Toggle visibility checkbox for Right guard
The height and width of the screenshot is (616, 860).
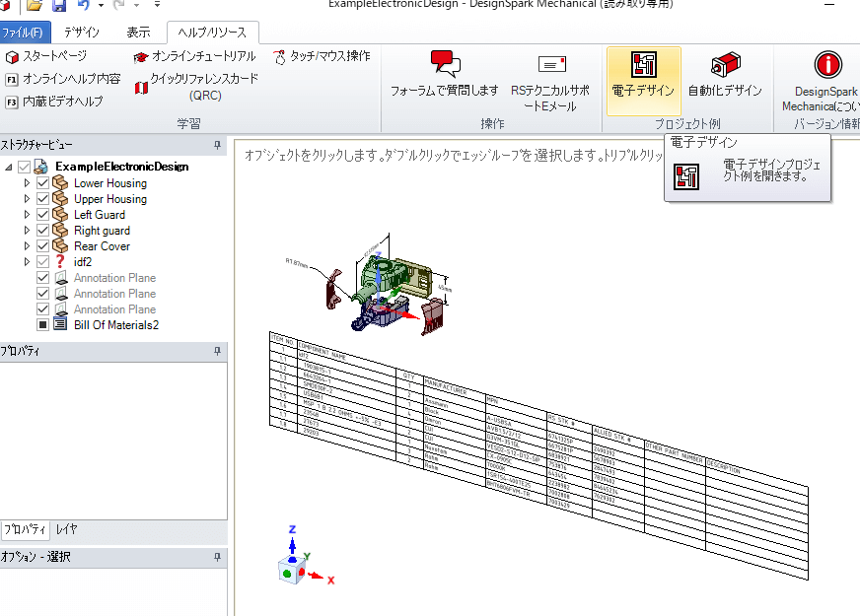pos(42,231)
